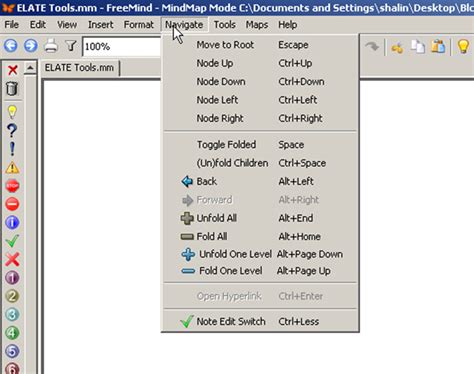Choose Toggle Folded menu entry
This screenshot has width=474, height=374.
(260, 145)
